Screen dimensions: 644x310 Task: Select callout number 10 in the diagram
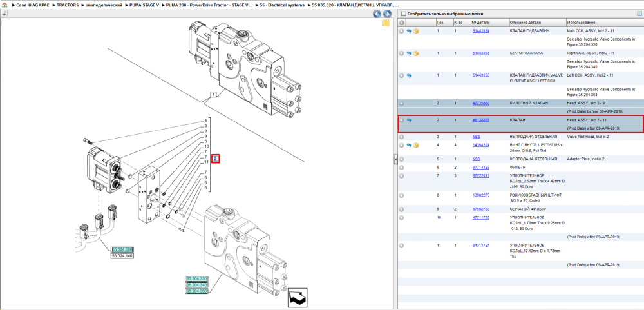207,146
